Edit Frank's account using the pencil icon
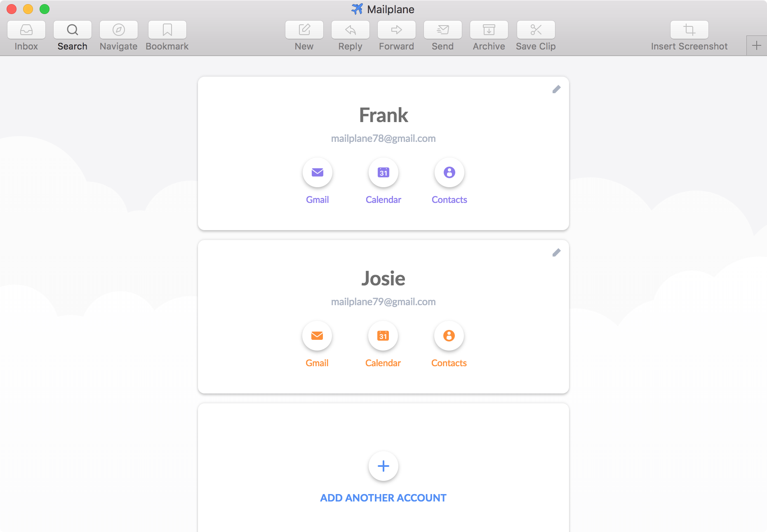Image resolution: width=767 pixels, height=532 pixels. click(556, 89)
